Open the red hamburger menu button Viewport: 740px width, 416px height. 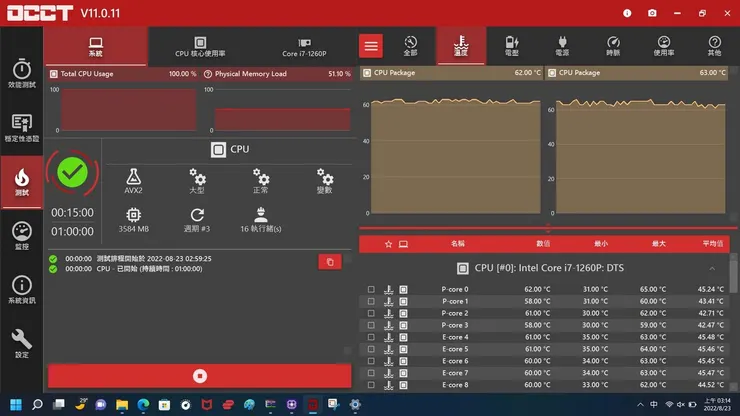[x=371, y=46]
